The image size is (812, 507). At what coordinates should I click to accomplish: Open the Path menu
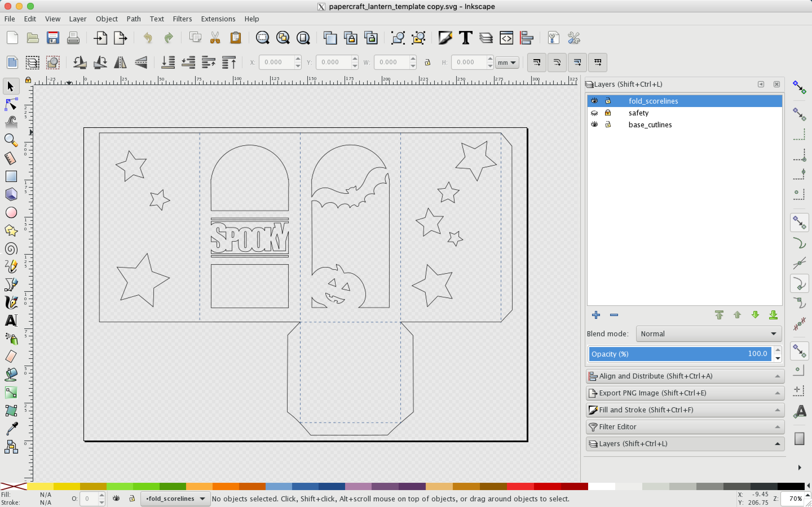click(133, 19)
